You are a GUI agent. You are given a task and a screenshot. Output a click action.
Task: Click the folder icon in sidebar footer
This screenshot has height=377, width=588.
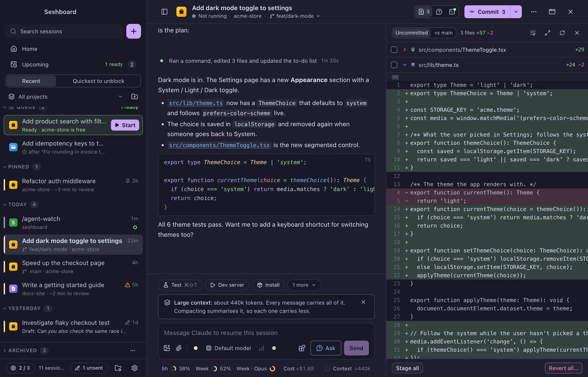tap(118, 368)
